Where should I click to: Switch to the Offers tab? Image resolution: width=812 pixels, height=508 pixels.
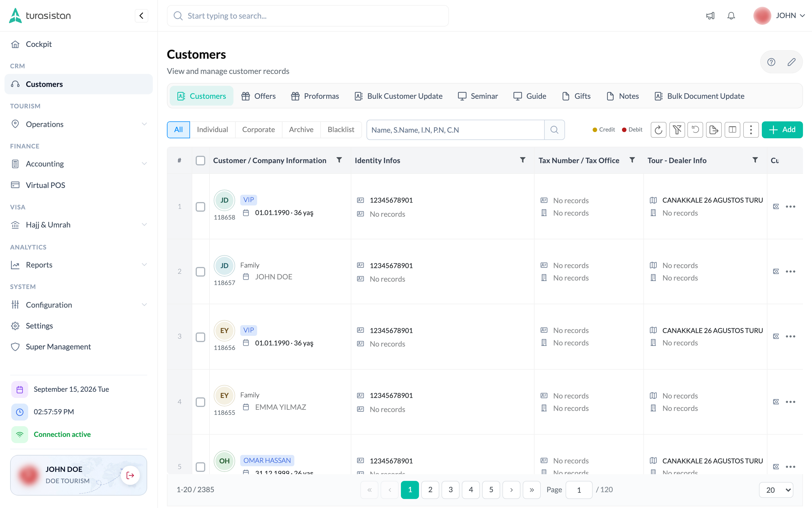[258, 96]
